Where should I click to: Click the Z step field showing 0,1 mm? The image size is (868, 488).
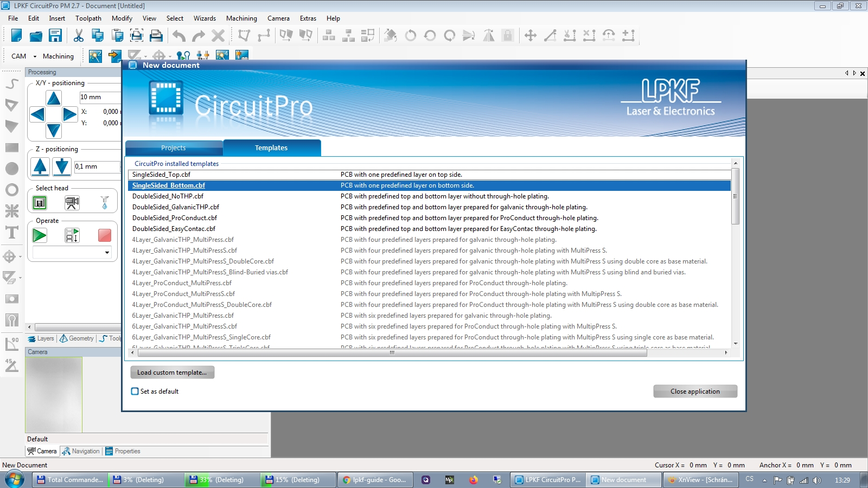[x=97, y=166]
